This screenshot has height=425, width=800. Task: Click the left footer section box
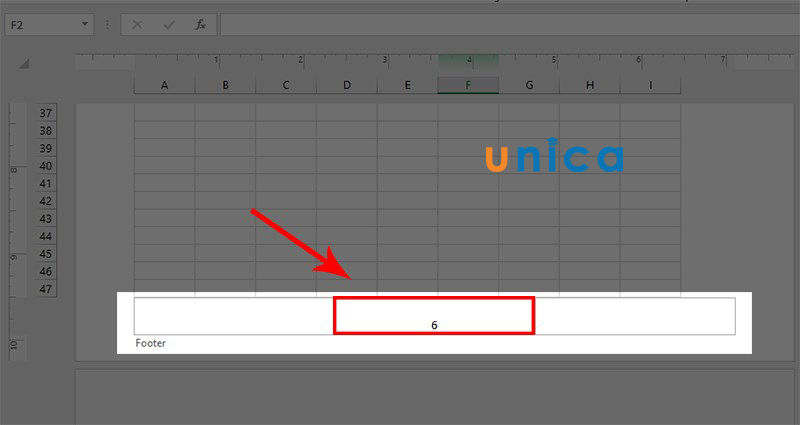click(234, 316)
